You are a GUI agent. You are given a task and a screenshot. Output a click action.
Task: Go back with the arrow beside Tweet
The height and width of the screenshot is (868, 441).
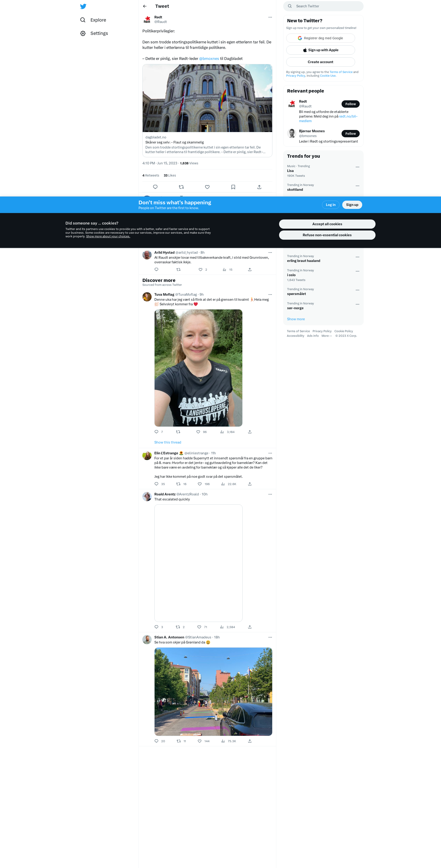pos(145,6)
